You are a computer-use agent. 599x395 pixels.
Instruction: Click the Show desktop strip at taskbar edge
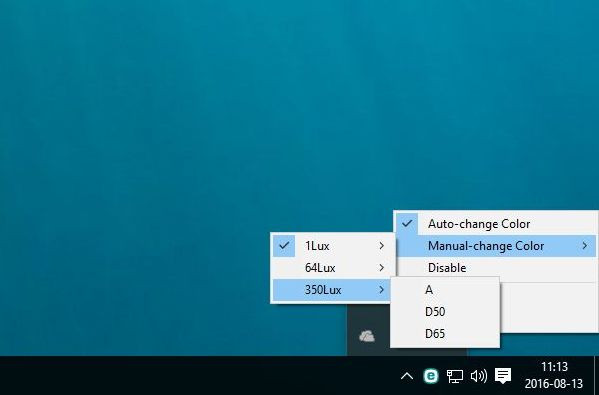(597, 376)
